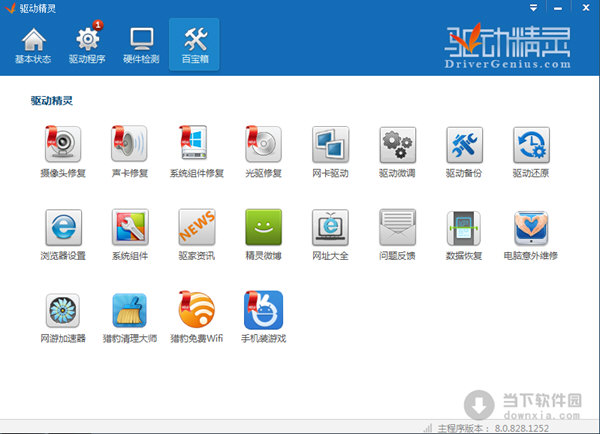Open 猎豹免费Wifi tool
600x434 pixels.
(196, 311)
